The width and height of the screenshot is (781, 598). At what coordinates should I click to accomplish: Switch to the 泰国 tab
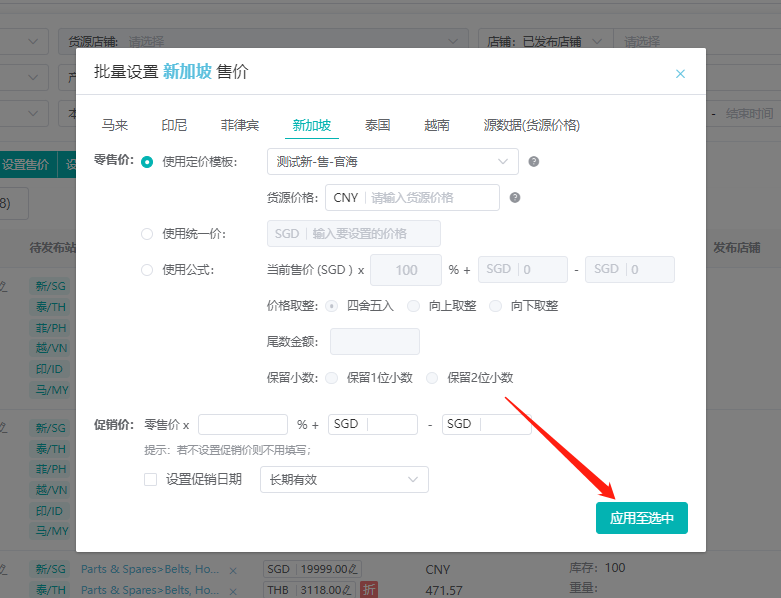pos(377,125)
